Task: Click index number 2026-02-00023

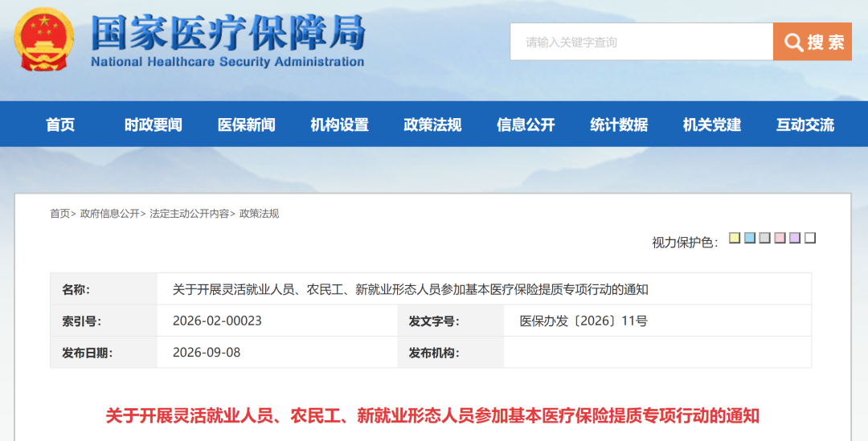Action: (217, 321)
